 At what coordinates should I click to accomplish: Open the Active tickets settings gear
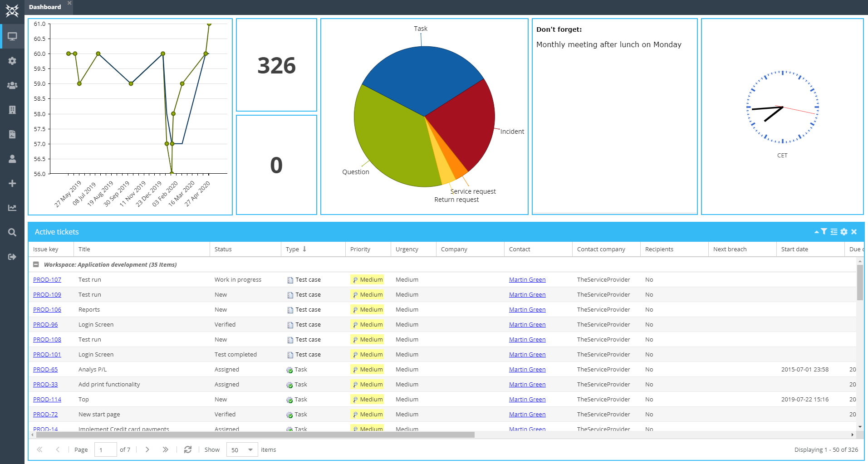click(844, 231)
